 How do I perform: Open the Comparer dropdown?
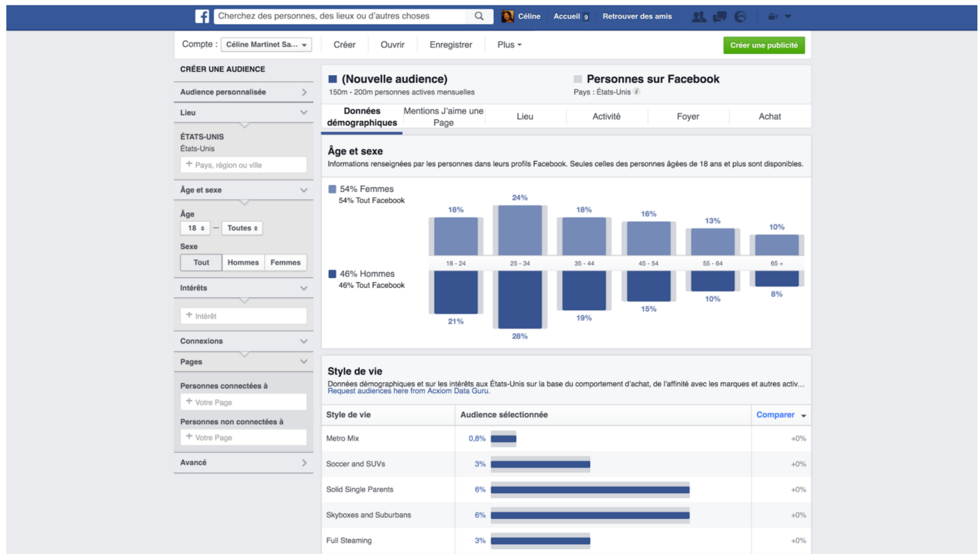(781, 415)
